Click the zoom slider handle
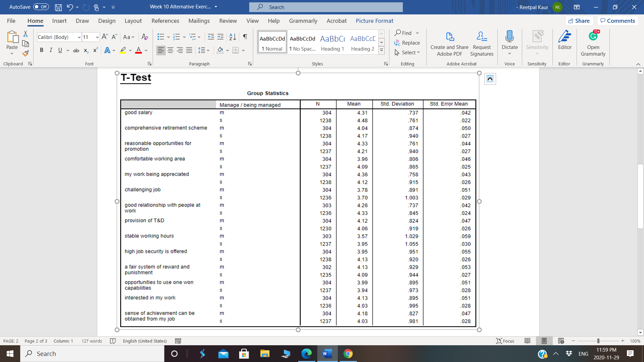Image resolution: width=644 pixels, height=362 pixels. coord(598,341)
